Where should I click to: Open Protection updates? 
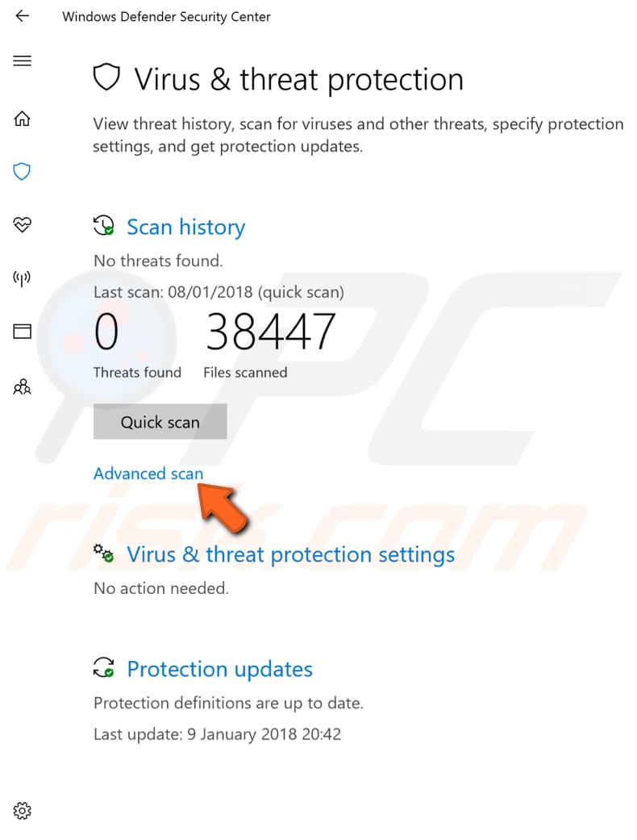coord(219,669)
